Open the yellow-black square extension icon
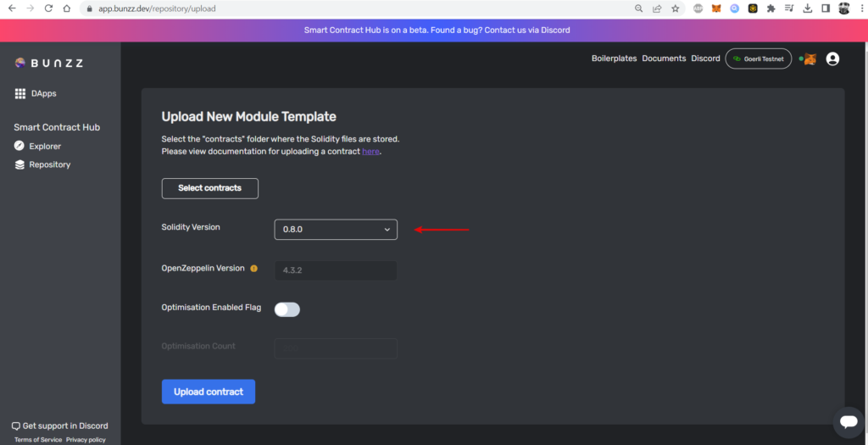 753,8
